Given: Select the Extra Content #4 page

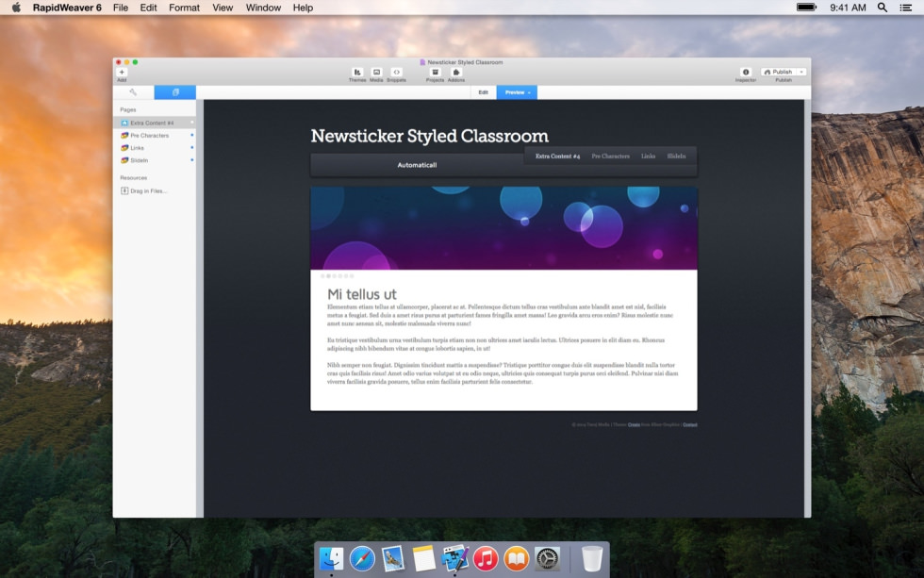Looking at the screenshot, I should (155, 123).
